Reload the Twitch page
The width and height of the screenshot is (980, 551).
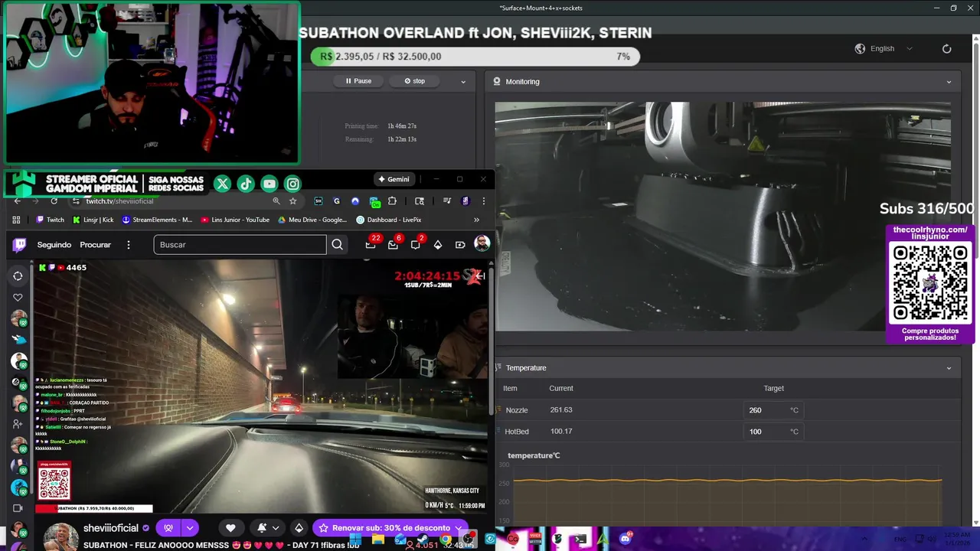point(54,201)
